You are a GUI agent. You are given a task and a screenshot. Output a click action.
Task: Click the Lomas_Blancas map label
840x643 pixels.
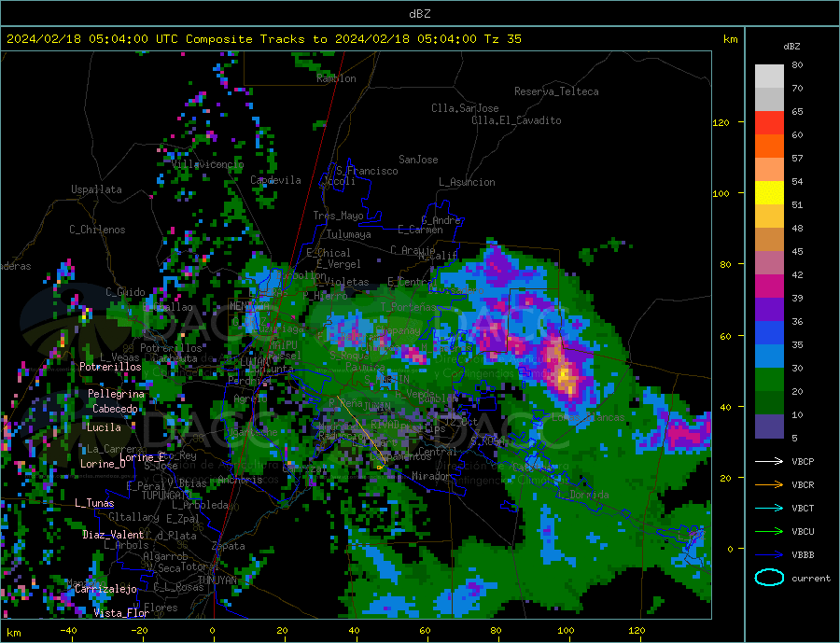click(x=588, y=417)
